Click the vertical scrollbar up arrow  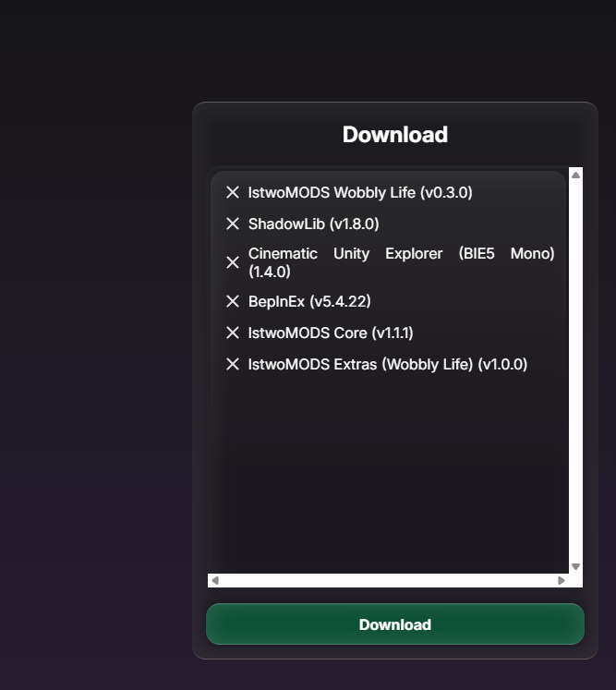click(x=575, y=175)
